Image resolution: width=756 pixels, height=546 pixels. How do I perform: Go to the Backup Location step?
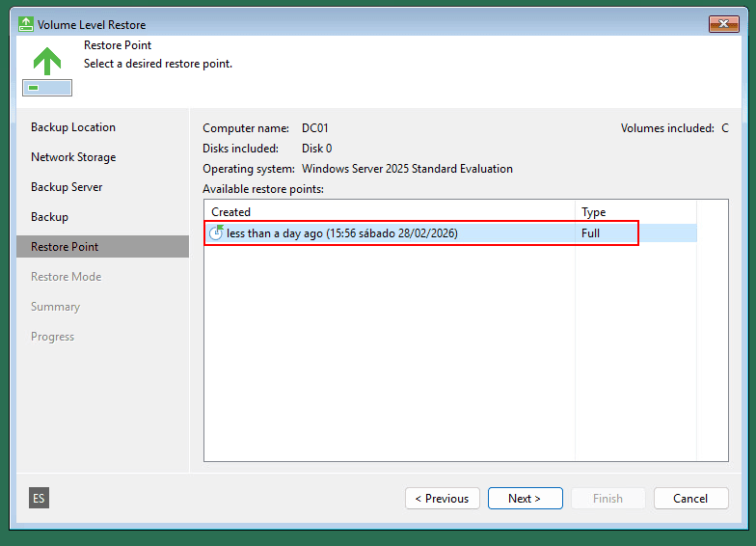[x=73, y=127]
